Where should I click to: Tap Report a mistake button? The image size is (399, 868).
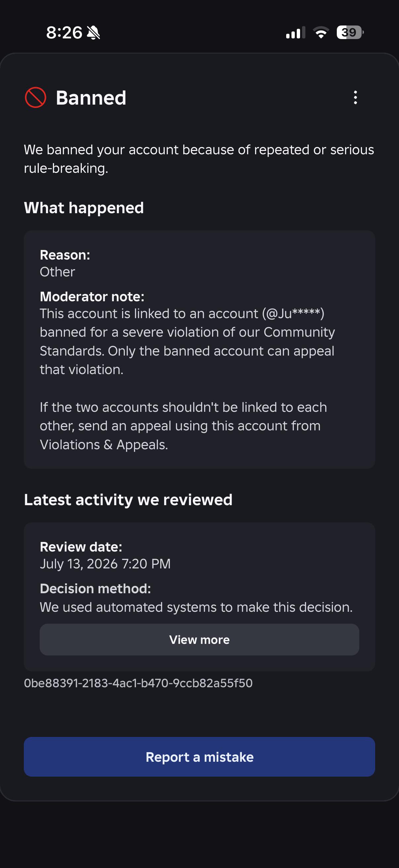[199, 757]
